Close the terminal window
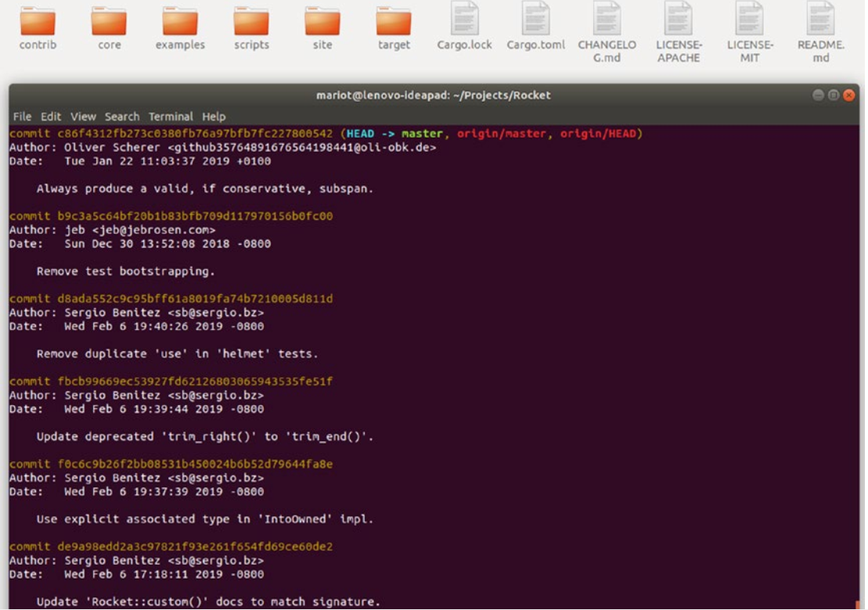The height and width of the screenshot is (610, 868). pos(848,95)
